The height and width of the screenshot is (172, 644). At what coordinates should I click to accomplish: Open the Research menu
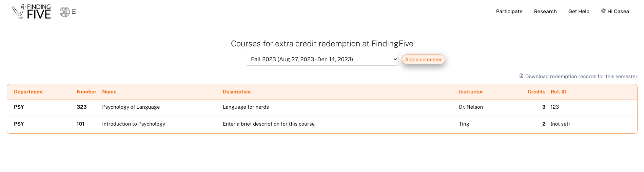coord(545,12)
